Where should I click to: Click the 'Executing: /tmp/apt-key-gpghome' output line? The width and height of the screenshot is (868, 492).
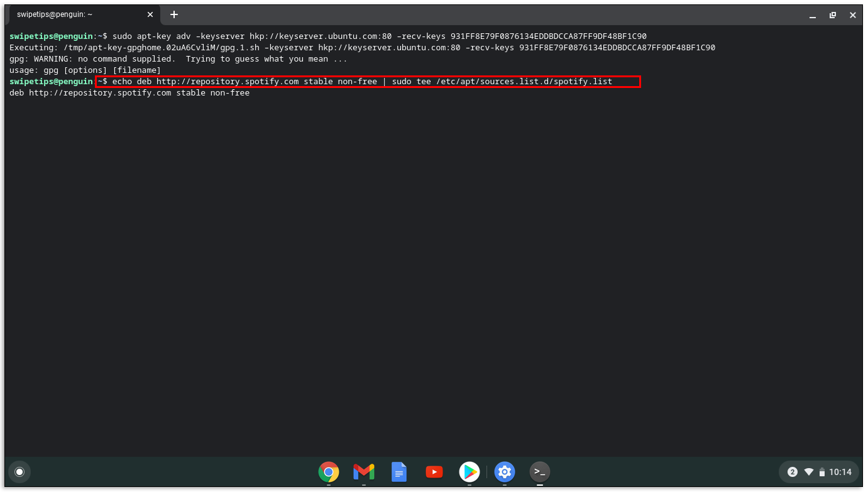pyautogui.click(x=362, y=48)
